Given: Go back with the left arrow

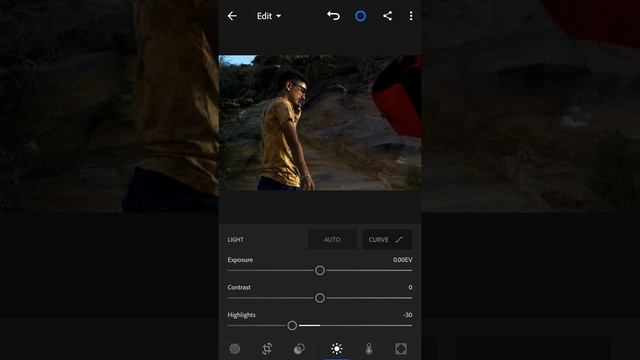Looking at the screenshot, I should click(x=232, y=16).
